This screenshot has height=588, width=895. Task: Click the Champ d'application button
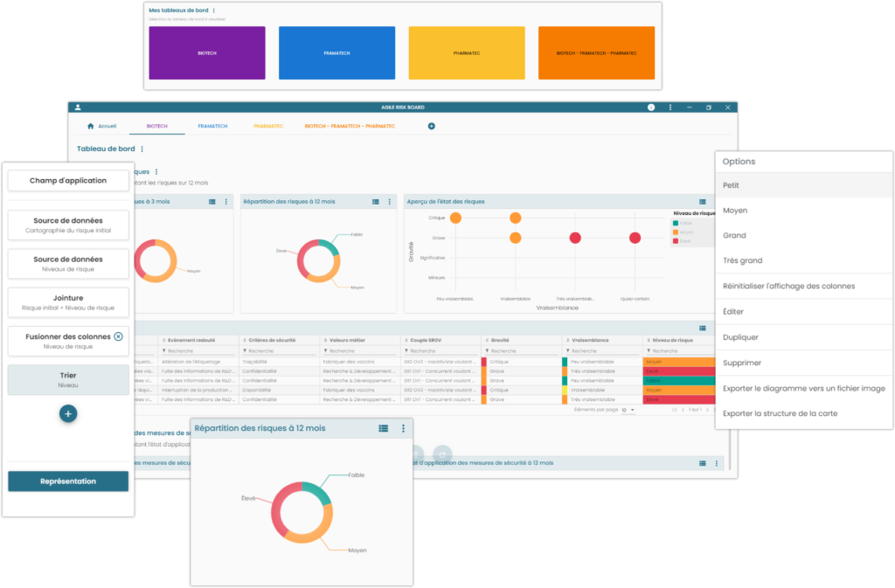tap(67, 180)
